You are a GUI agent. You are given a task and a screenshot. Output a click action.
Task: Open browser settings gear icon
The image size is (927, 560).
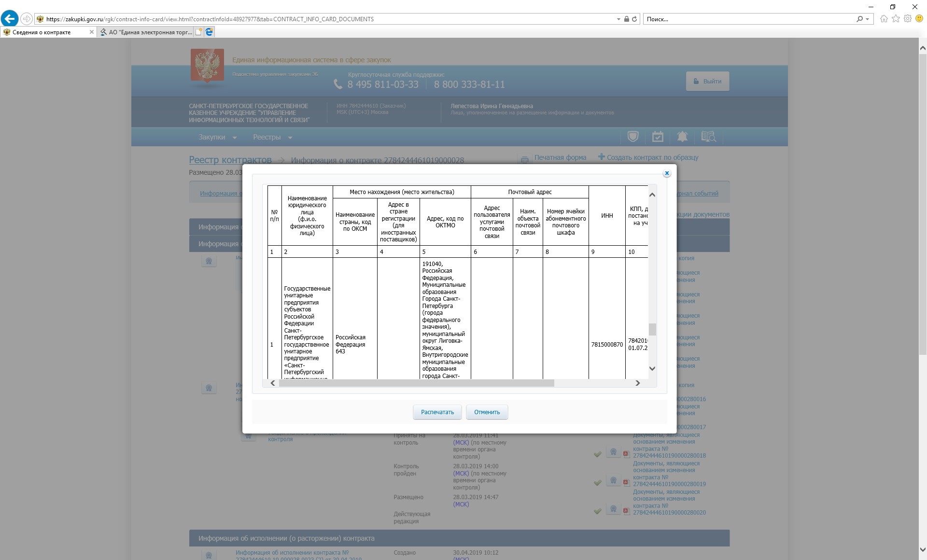908,19
